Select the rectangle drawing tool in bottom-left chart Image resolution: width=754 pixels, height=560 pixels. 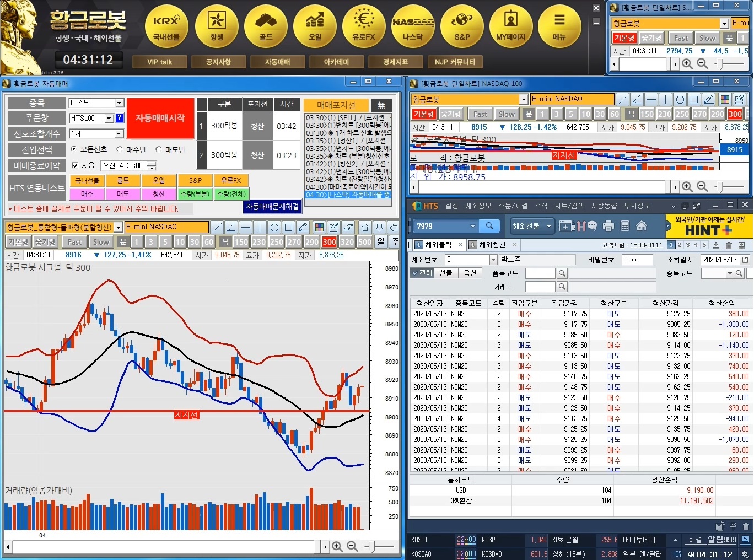click(x=289, y=227)
